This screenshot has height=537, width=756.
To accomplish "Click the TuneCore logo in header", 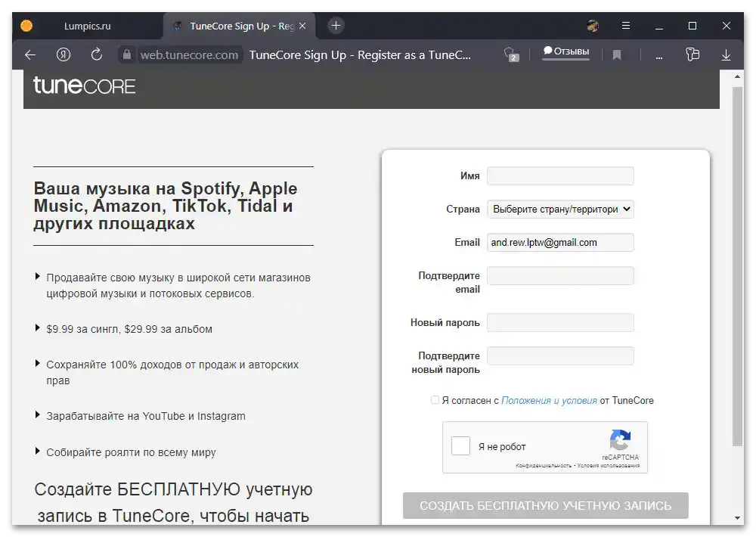I will 85,86.
